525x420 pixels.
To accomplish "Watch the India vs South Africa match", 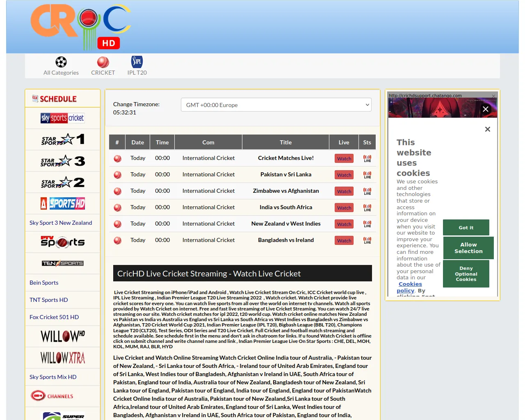I will click(344, 208).
